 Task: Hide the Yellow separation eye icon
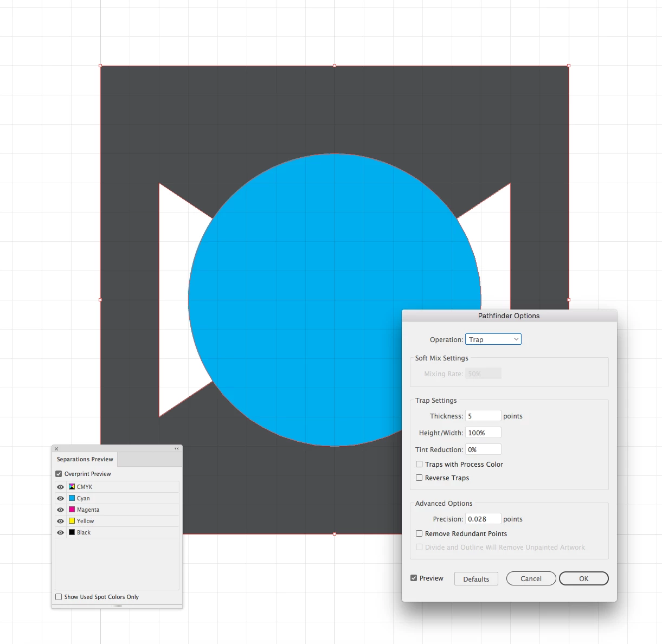tap(61, 521)
